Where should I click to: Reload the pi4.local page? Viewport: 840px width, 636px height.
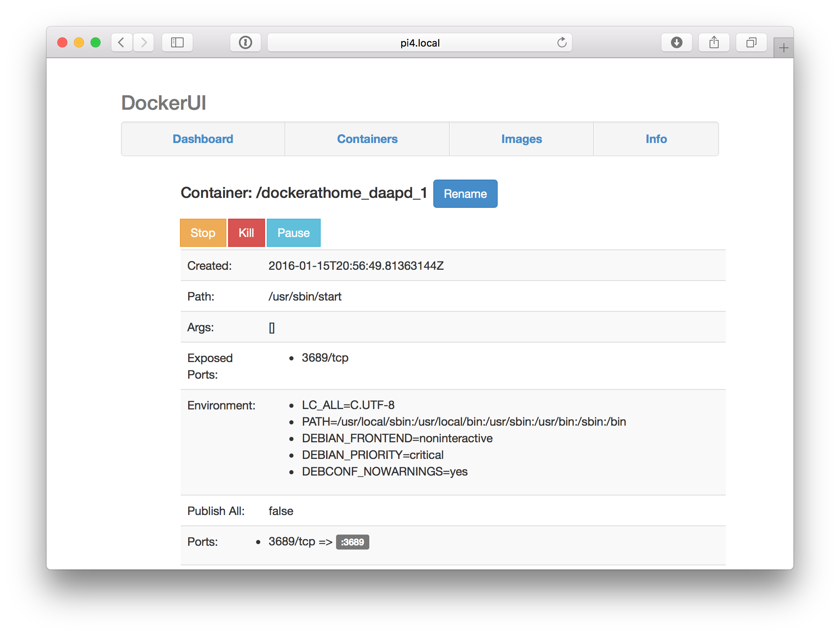click(562, 42)
